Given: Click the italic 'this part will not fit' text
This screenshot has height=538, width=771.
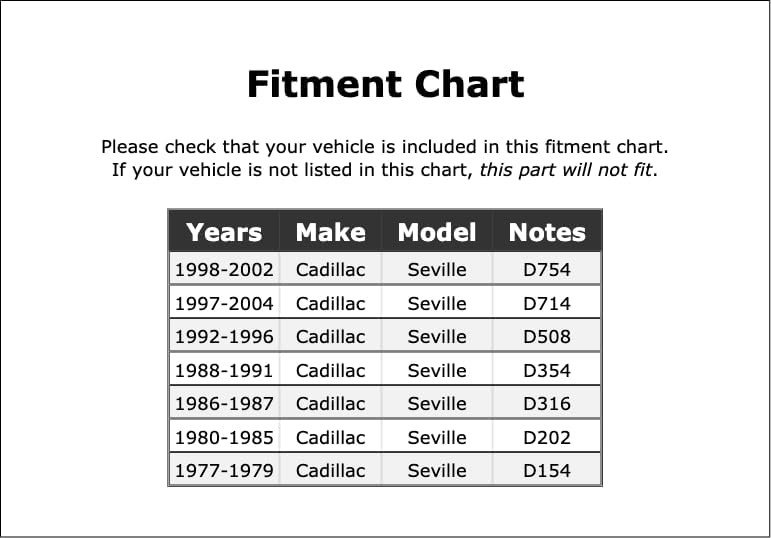Looking at the screenshot, I should [566, 170].
